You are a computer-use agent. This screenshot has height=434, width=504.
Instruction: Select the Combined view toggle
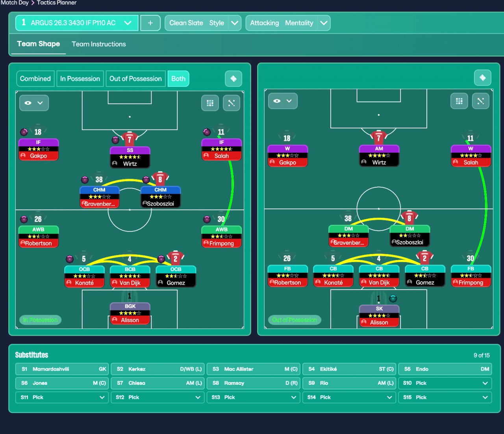click(35, 79)
